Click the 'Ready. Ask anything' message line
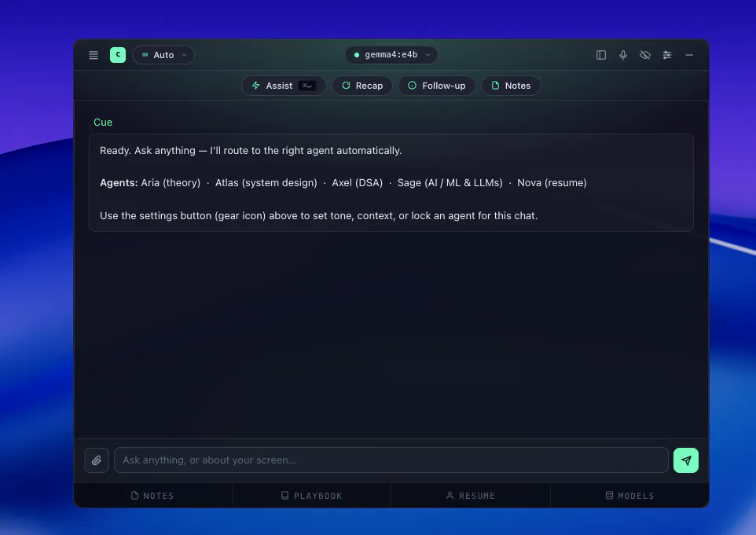The height and width of the screenshot is (535, 756). [251, 151]
